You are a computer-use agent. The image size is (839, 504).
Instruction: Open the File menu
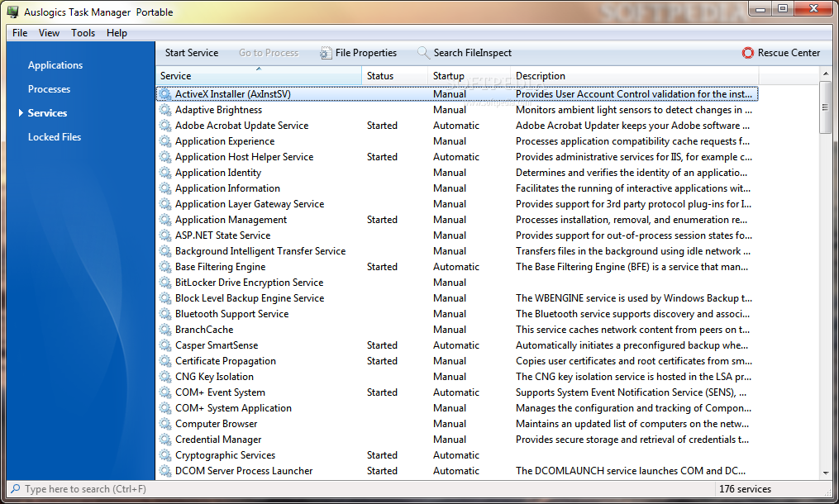tap(20, 33)
